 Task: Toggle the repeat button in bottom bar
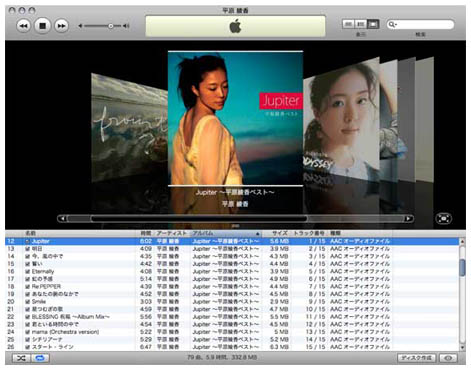40,358
